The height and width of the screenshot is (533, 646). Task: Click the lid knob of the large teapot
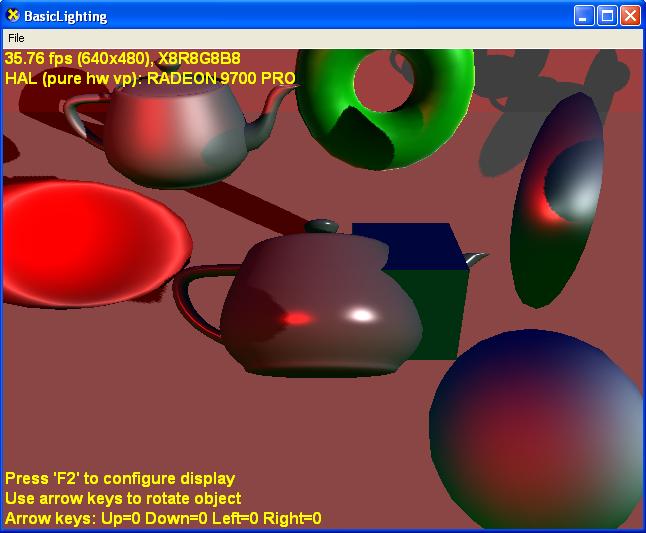click(x=321, y=226)
